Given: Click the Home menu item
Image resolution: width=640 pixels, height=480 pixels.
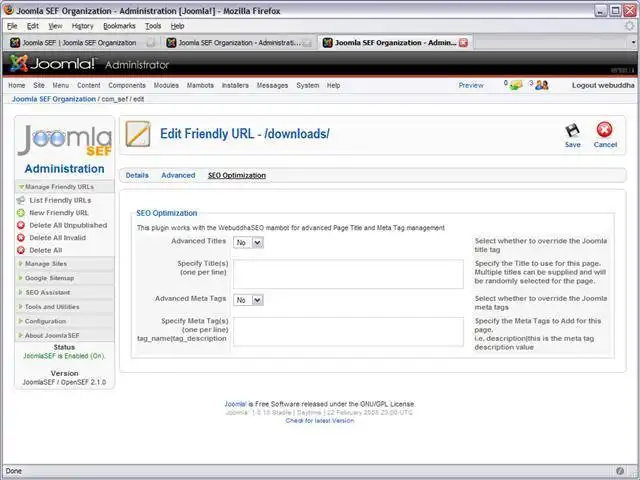Looking at the screenshot, I should point(17,85).
